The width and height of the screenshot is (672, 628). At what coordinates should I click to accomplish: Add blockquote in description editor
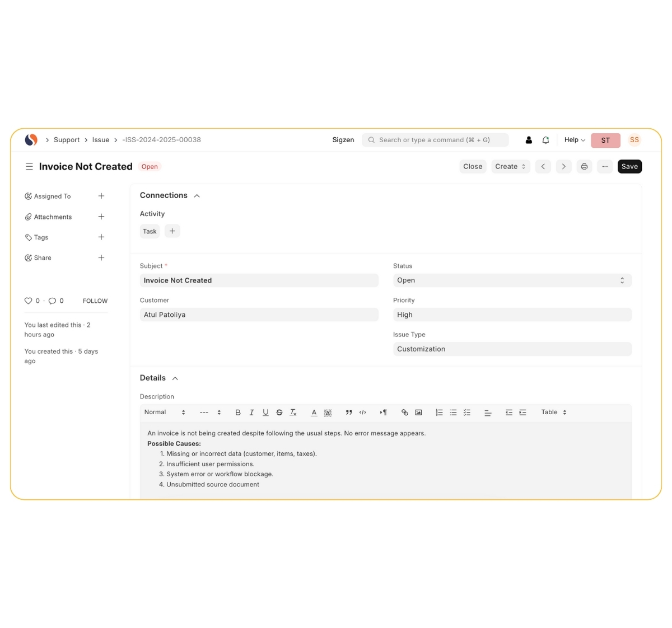[x=348, y=413]
